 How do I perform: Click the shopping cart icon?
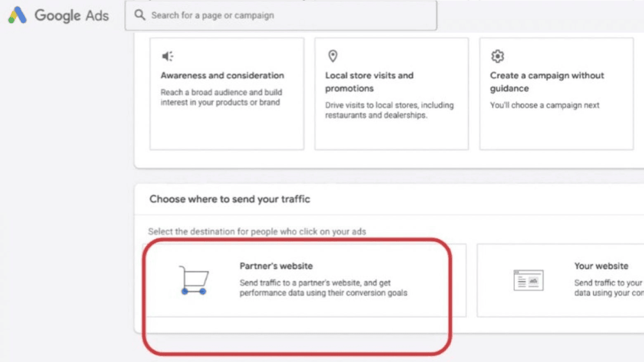point(194,280)
